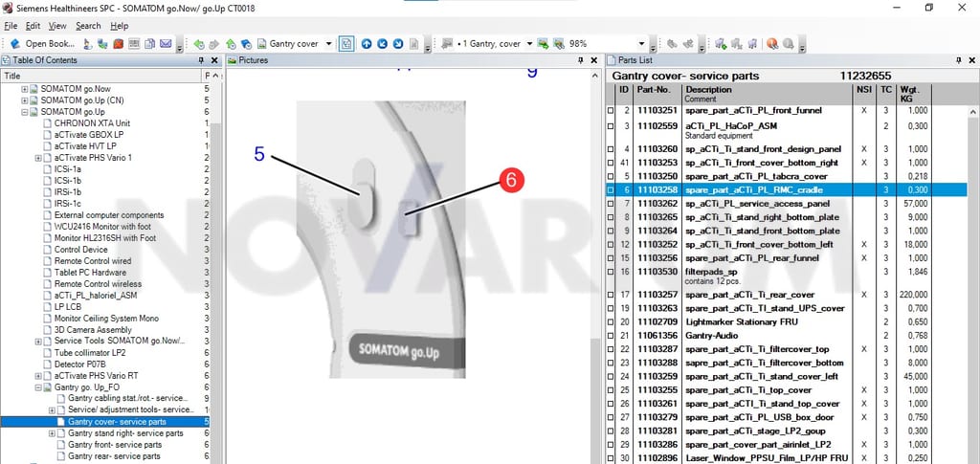980x464 pixels.
Task: Open the Gantry cover chapter dropdown
Action: pyautogui.click(x=329, y=44)
